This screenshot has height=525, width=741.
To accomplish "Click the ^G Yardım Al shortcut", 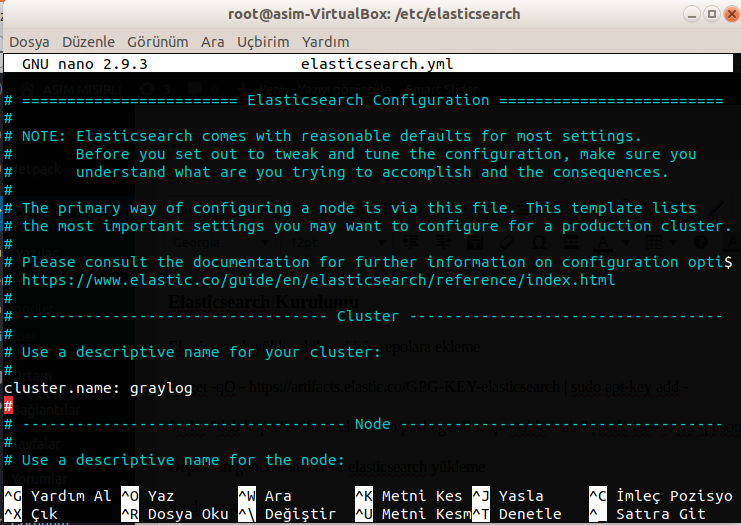I will (x=58, y=496).
